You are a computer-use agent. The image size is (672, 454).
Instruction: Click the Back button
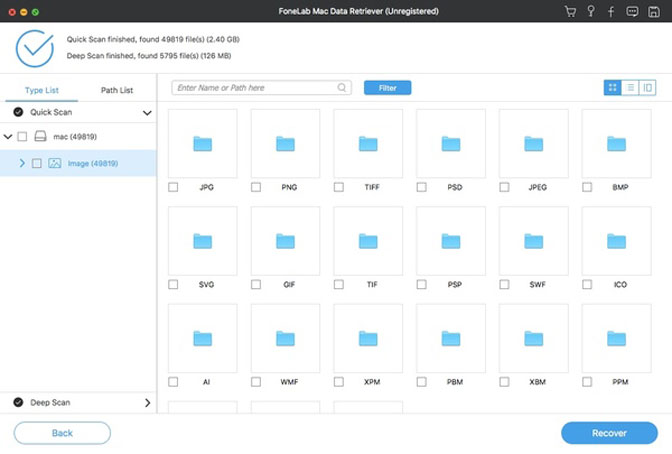pyautogui.click(x=62, y=433)
